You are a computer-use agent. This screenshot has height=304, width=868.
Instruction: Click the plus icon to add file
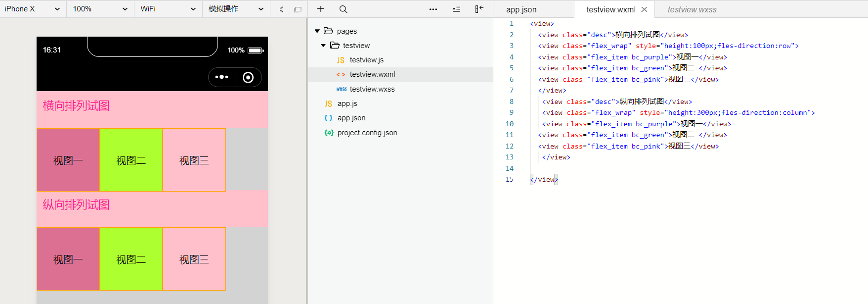pos(321,9)
